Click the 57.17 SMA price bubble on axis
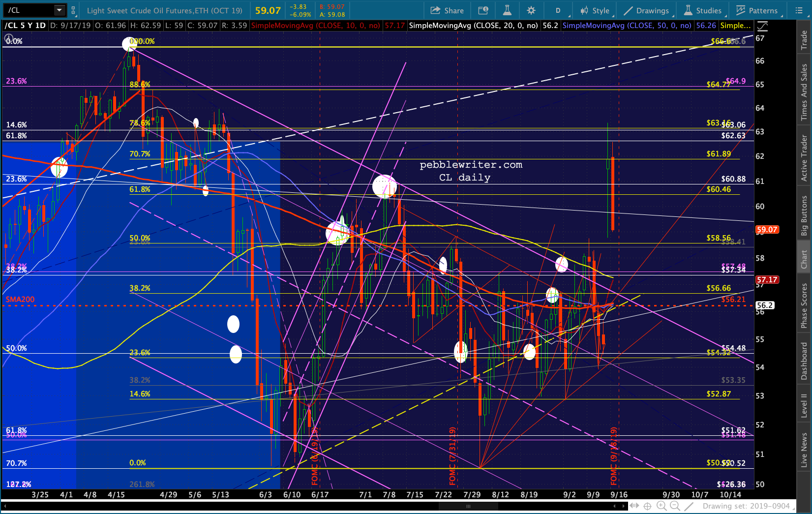This screenshot has width=812, height=514. (767, 279)
